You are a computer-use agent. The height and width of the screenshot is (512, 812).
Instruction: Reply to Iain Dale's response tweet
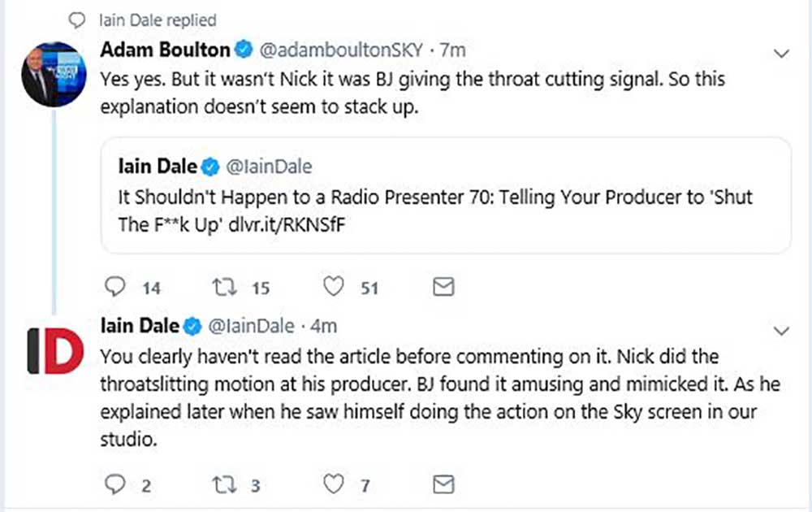(x=117, y=485)
